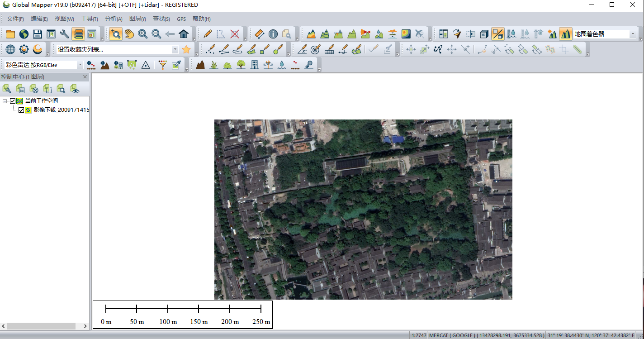Viewport: 644px width, 339px height.
Task: Open the 文件(F) menu
Action: click(x=15, y=19)
